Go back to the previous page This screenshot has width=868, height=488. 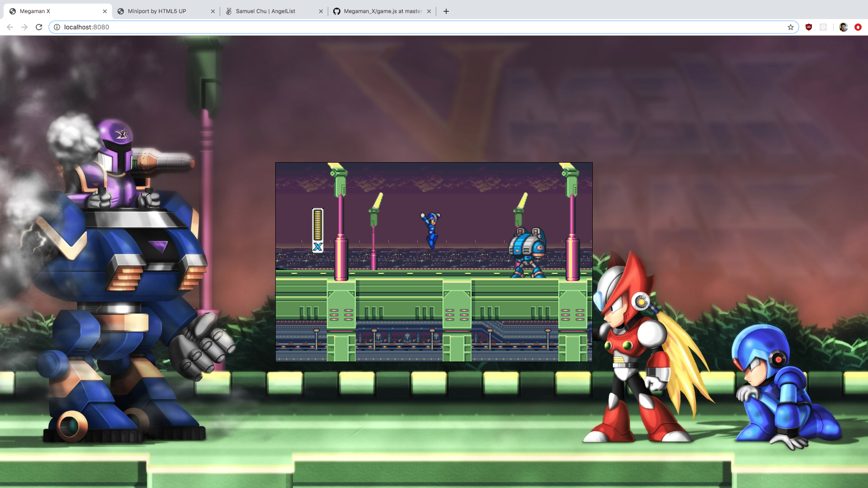[x=10, y=27]
